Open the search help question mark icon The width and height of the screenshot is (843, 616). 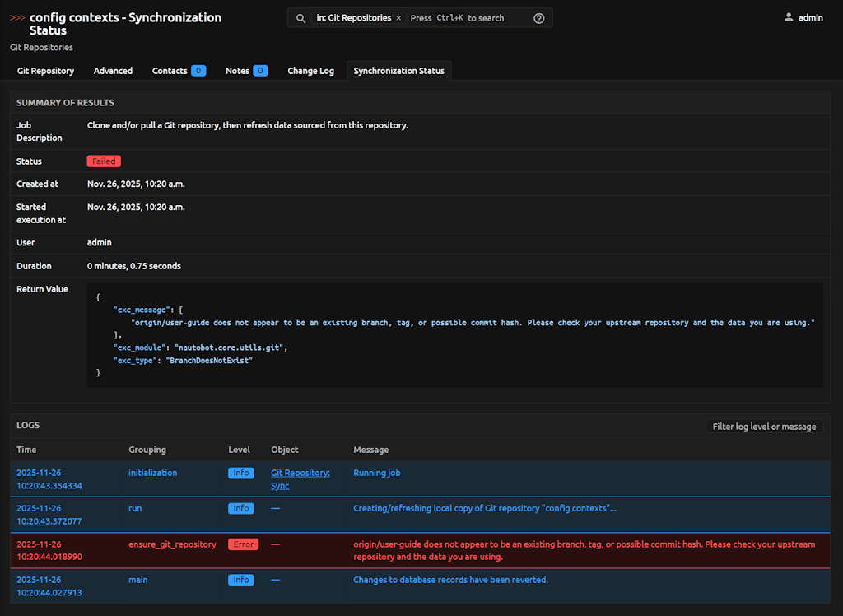[x=539, y=18]
